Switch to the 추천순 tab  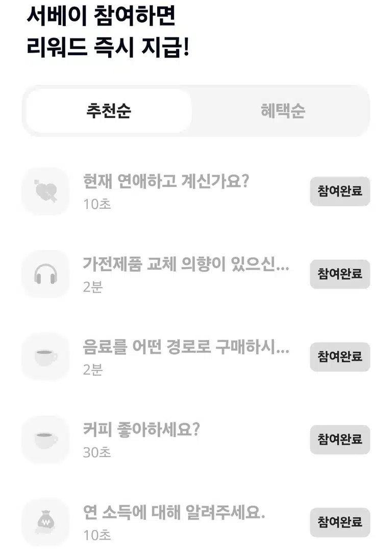109,111
